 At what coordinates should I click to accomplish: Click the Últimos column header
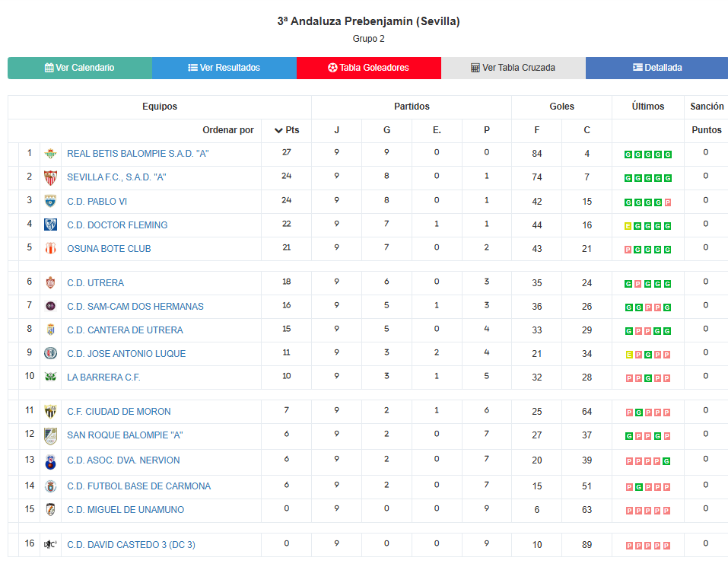(x=647, y=107)
